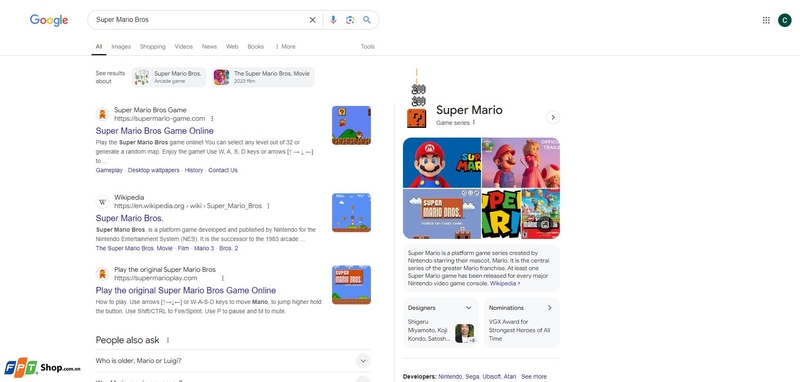This screenshot has width=800, height=382.
Task: Expand Who is older, Mario or Luigi question
Action: pos(233,361)
